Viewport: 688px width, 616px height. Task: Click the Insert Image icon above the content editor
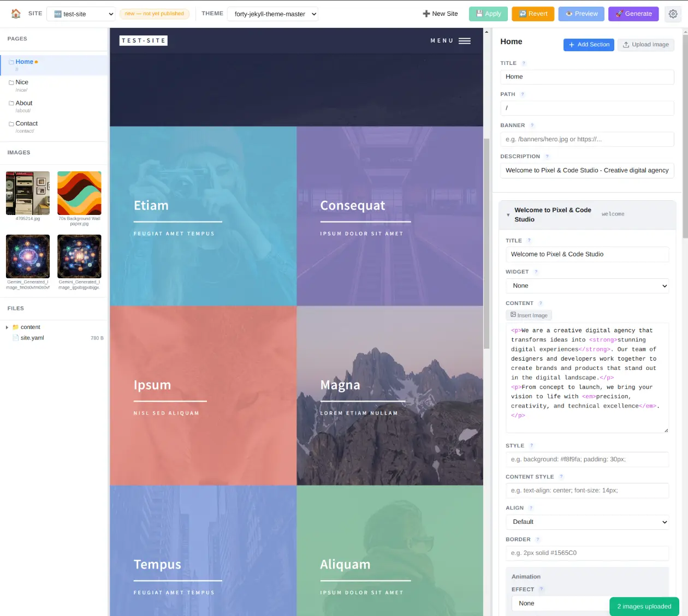514,315
